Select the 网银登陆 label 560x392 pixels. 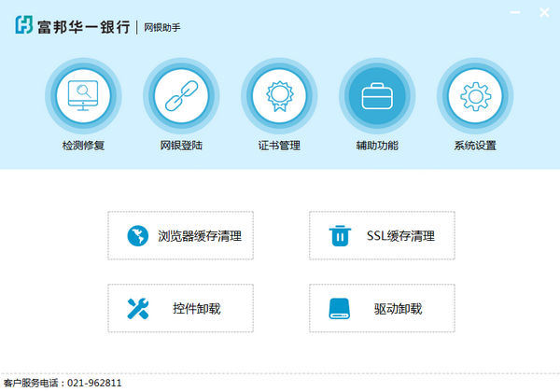(181, 146)
